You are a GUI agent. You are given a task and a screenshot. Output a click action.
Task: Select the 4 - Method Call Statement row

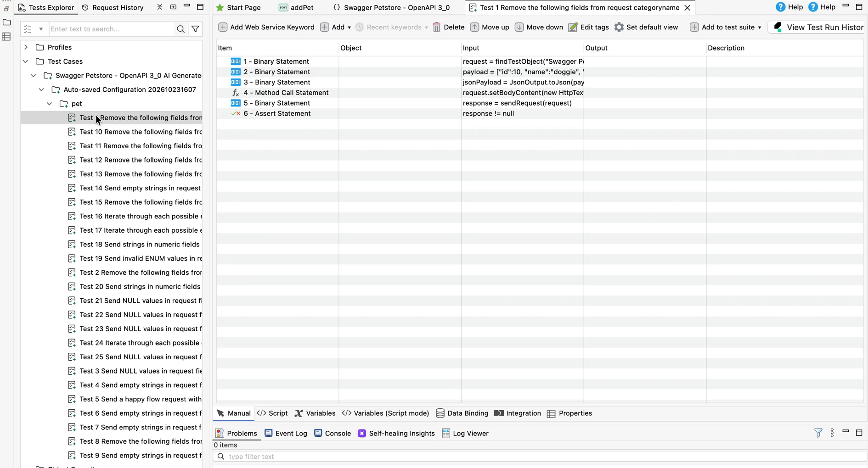pos(540,93)
